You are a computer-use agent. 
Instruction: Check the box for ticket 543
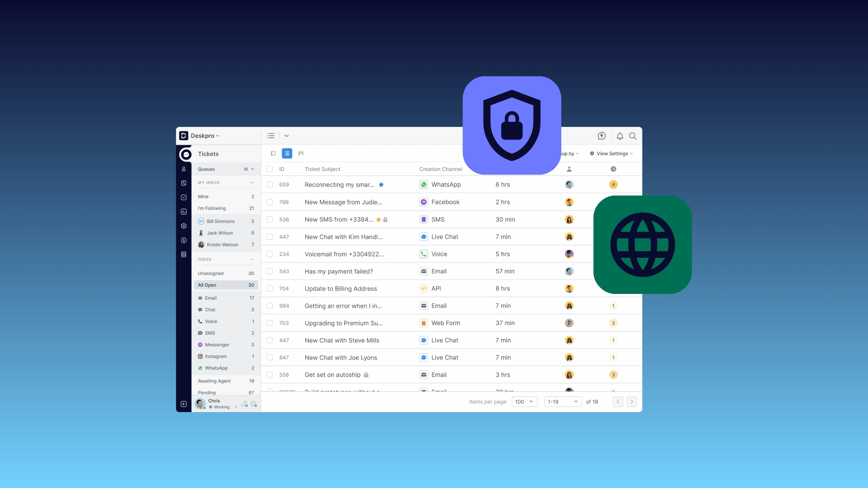(x=270, y=271)
